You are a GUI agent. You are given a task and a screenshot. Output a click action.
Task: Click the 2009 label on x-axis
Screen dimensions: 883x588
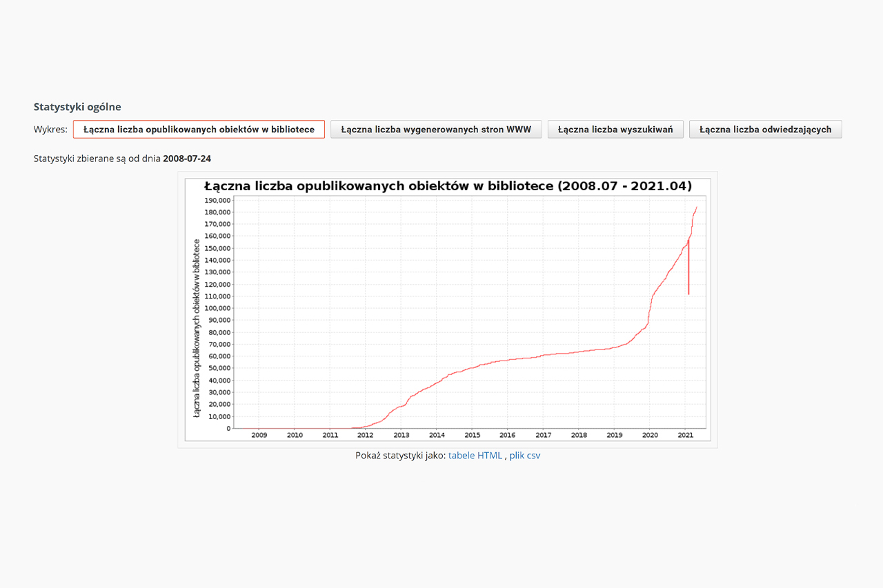click(x=259, y=435)
